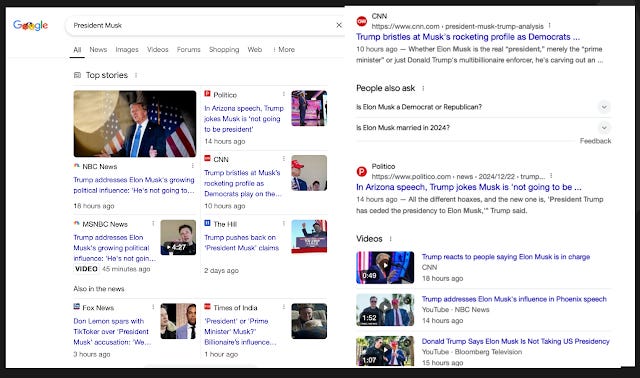Screen dimensions: 640x378
Task: Open options menu for the Politico top story
Action: click(284, 94)
